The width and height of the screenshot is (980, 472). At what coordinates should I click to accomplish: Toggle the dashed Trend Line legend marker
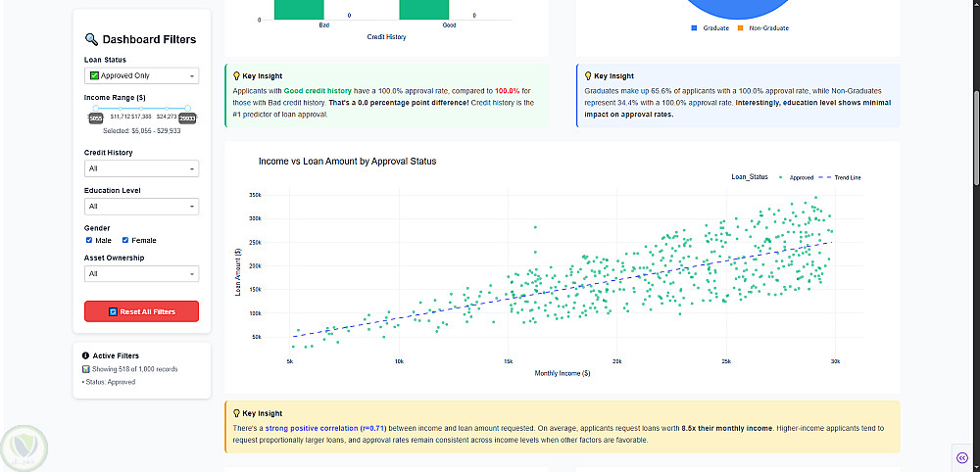coord(823,177)
